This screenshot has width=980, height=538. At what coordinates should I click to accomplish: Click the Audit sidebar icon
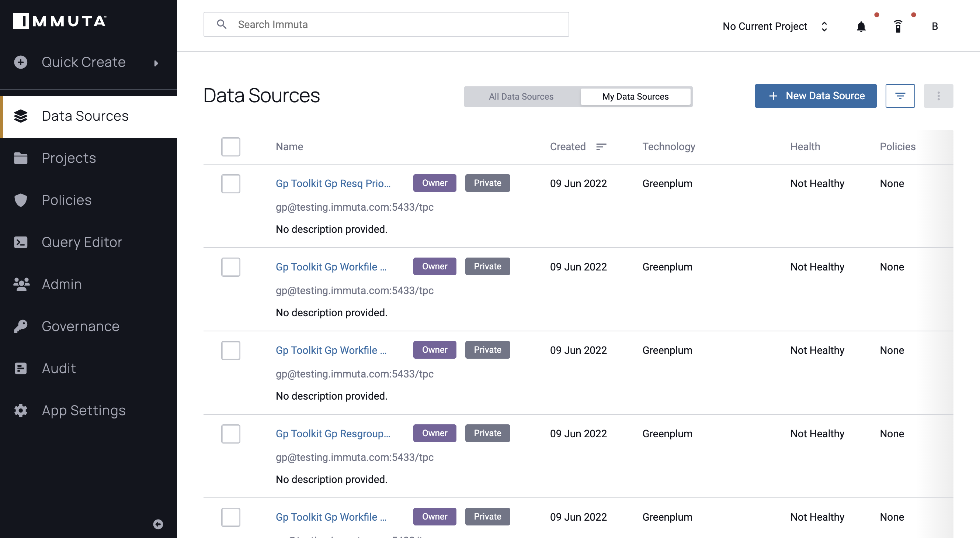click(21, 368)
